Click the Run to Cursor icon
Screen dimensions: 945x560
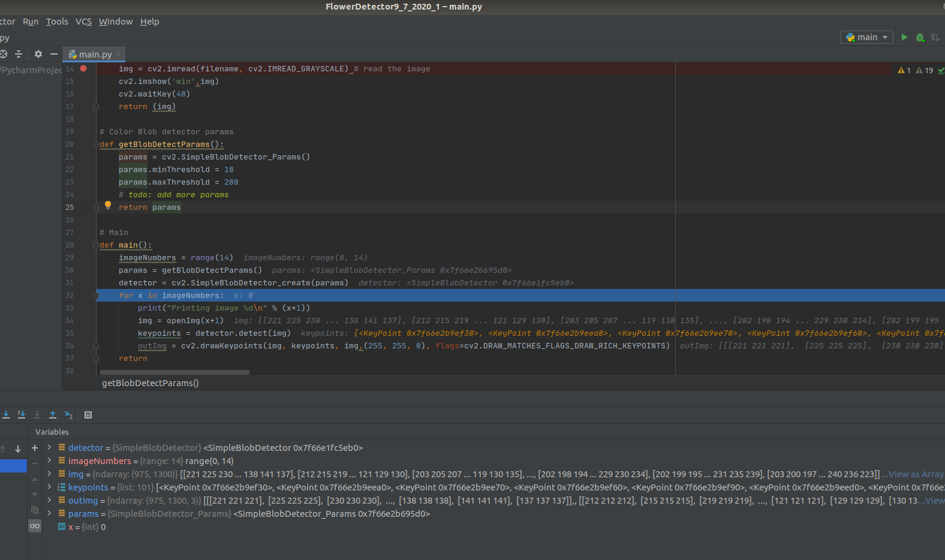[x=69, y=415]
